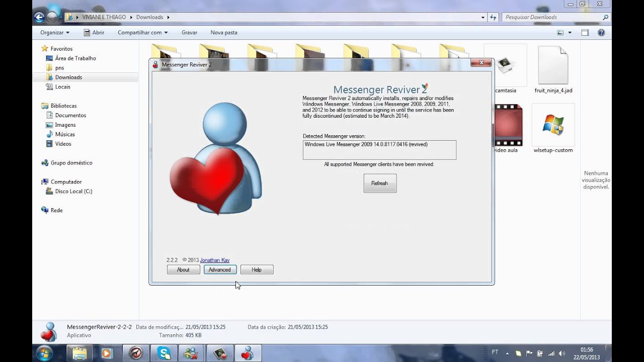Screen dimensions: 644x362
Task: Toggle the preview pane icon in Explorer toolbar
Action: (x=585, y=33)
